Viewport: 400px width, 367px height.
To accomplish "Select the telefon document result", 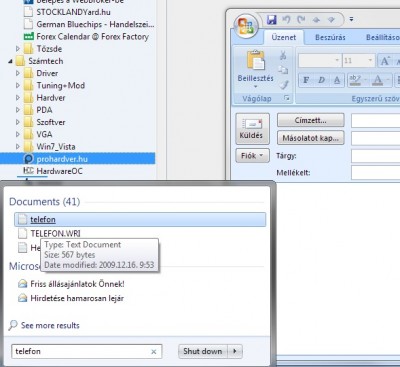I will pos(140,219).
